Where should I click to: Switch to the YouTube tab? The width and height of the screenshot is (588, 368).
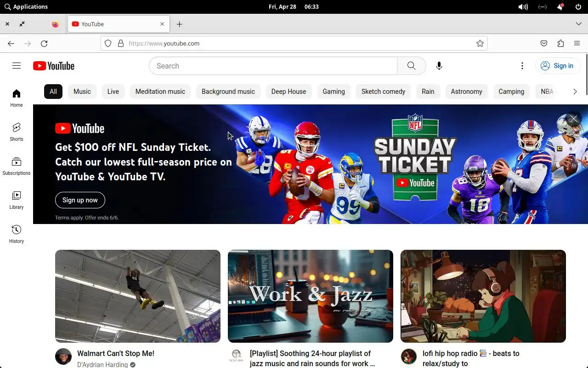119,24
